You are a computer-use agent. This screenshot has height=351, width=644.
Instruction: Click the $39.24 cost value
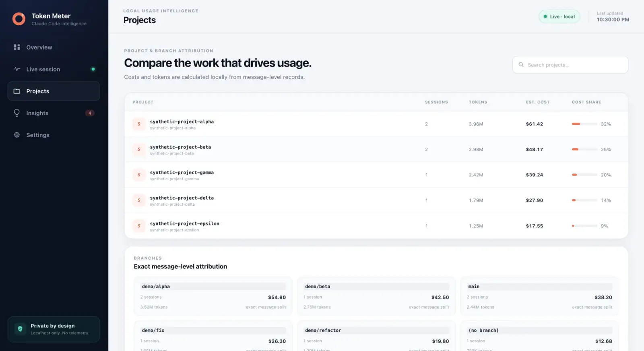coord(534,175)
